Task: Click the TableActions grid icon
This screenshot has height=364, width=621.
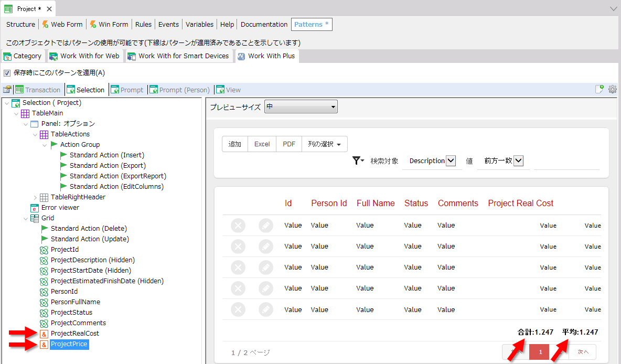Action: [44, 134]
